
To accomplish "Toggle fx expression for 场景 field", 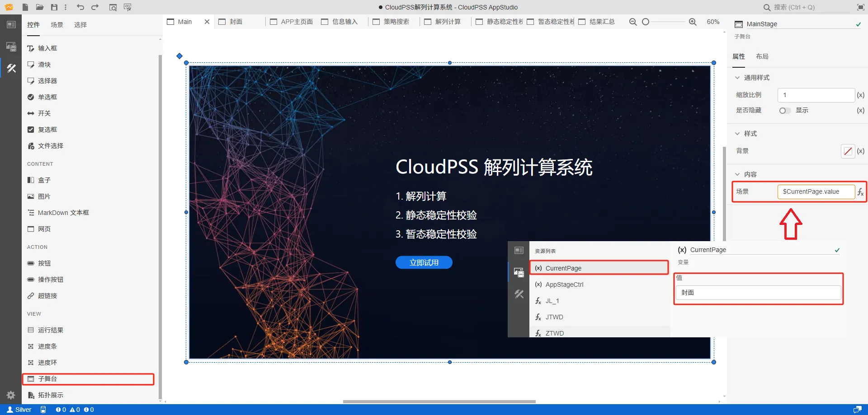I will pos(860,192).
